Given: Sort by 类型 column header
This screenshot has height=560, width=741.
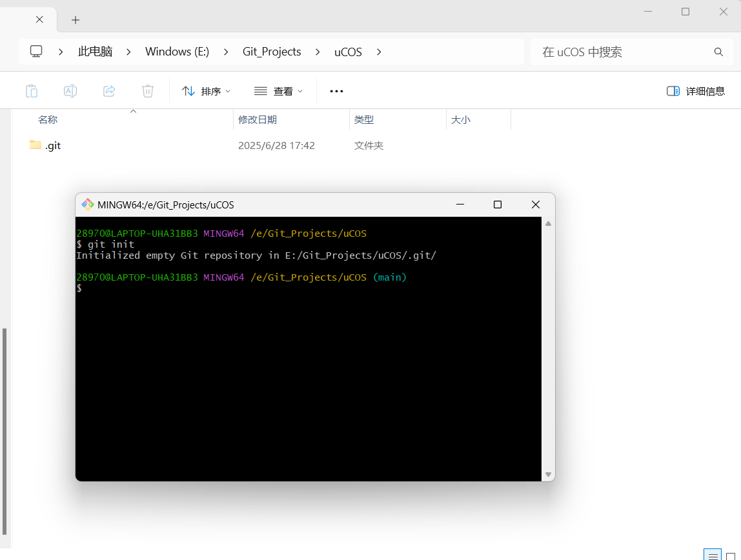Looking at the screenshot, I should tap(364, 120).
